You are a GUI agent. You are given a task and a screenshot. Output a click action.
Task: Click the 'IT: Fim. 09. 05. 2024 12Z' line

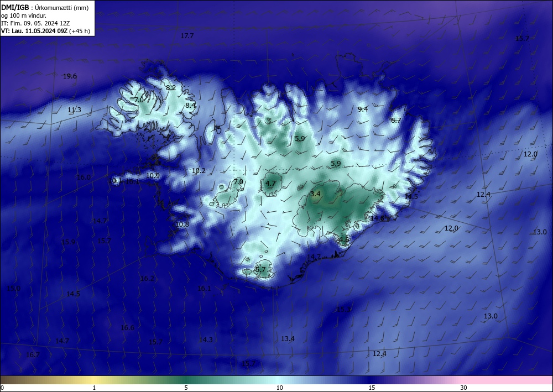35,23
